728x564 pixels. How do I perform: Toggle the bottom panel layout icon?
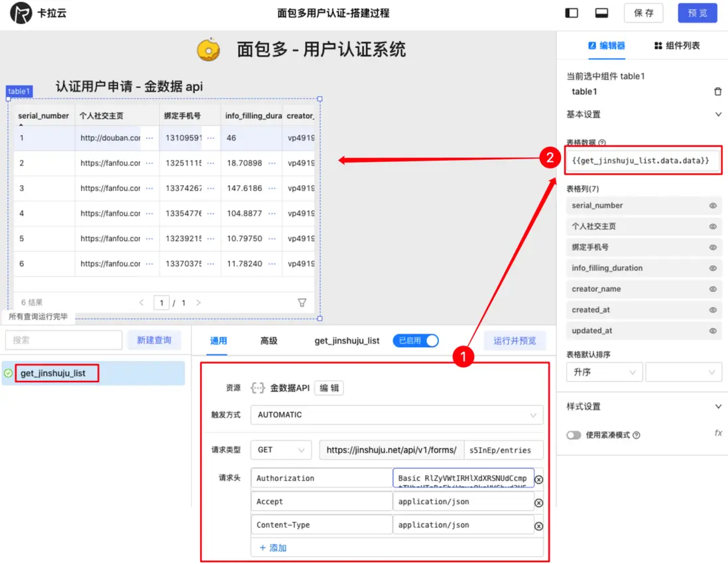[x=602, y=13]
